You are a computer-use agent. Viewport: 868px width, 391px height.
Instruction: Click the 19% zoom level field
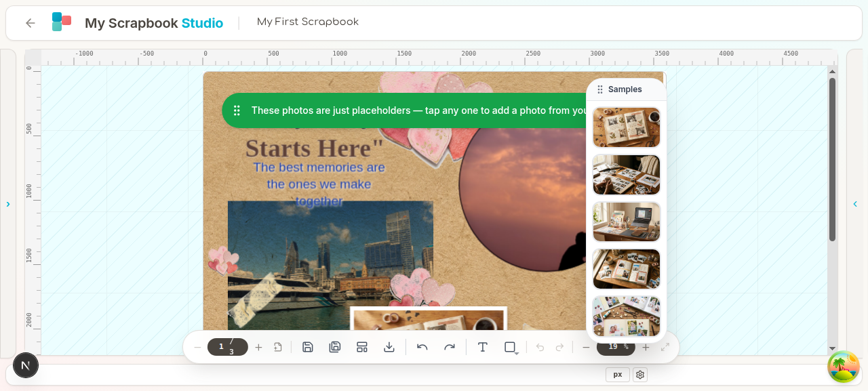point(616,347)
